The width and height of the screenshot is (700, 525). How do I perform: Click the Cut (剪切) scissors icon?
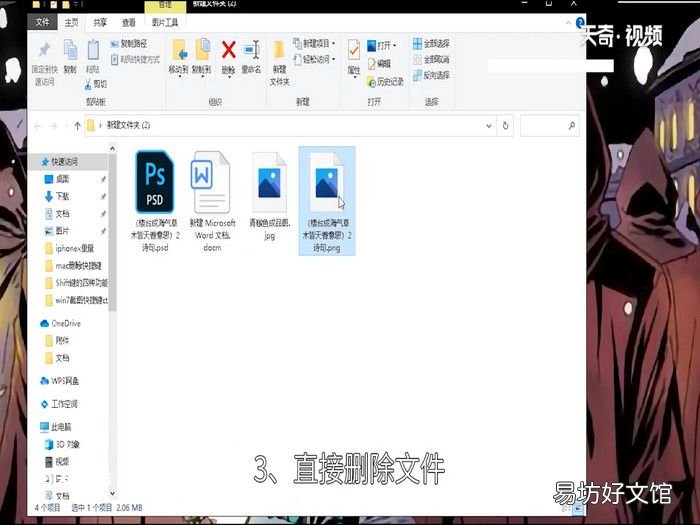[88, 83]
